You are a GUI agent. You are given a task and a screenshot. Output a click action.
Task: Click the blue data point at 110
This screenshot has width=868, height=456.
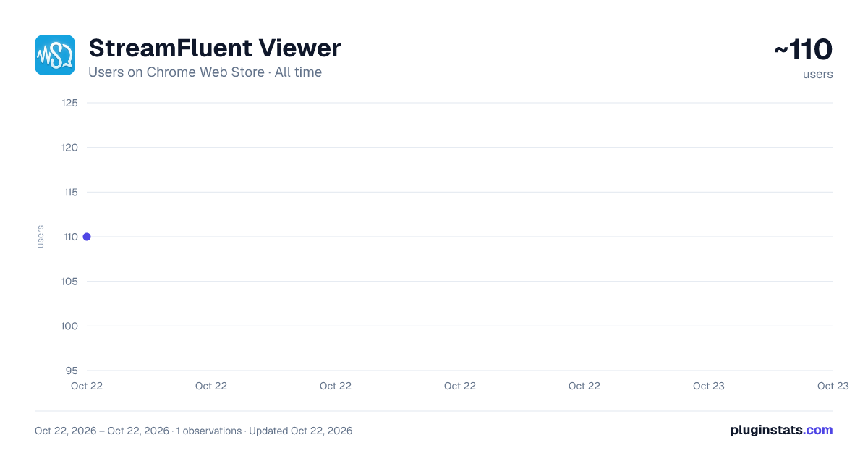point(87,237)
